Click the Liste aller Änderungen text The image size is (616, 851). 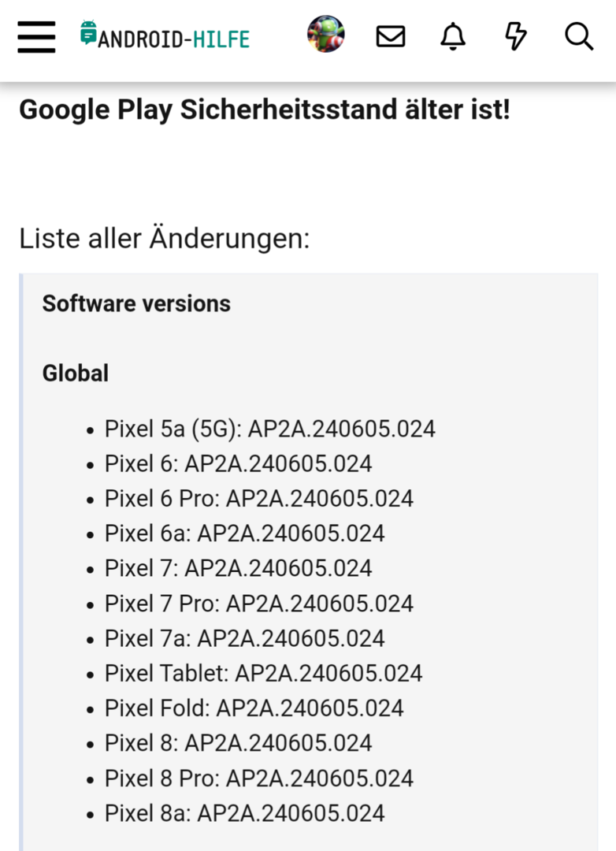click(x=165, y=238)
